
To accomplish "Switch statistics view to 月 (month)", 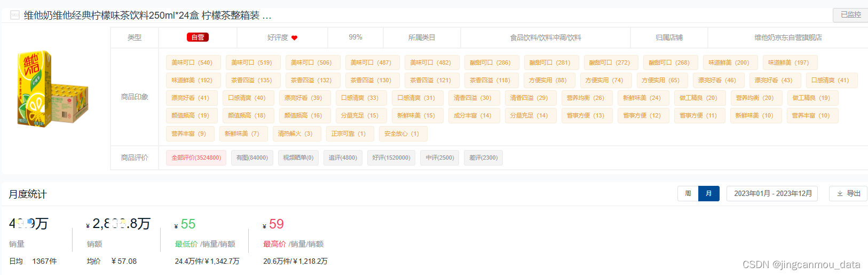I will coord(709,193).
